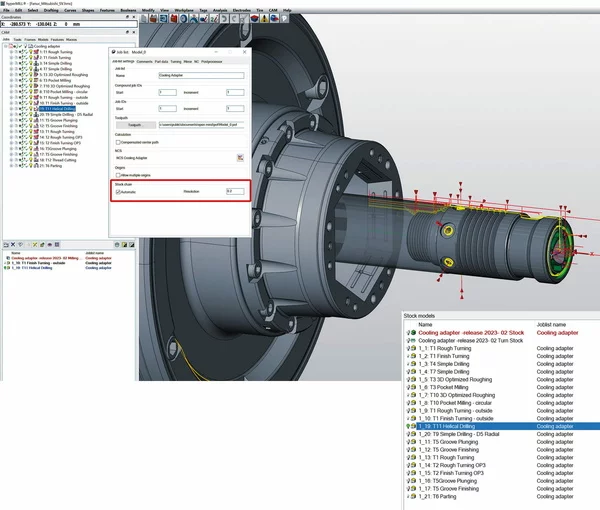Expand the 1: T1 Rough Turning job
600x510 pixels.
click(x=12, y=52)
